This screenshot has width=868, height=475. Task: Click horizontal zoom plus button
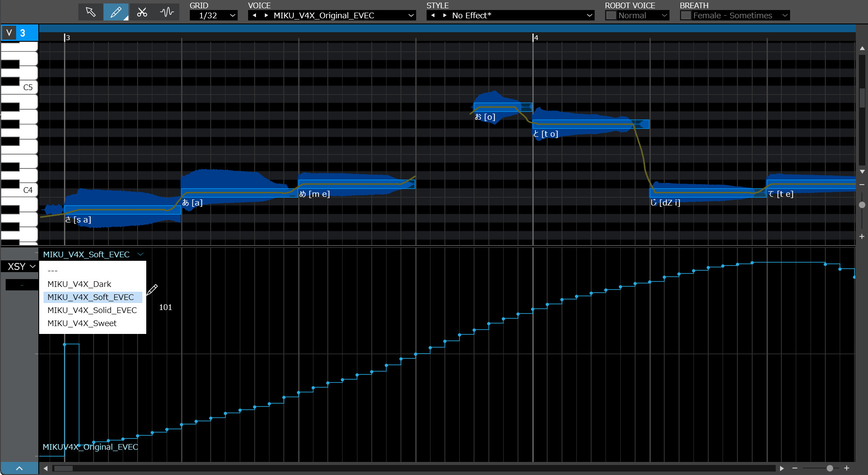(847, 468)
